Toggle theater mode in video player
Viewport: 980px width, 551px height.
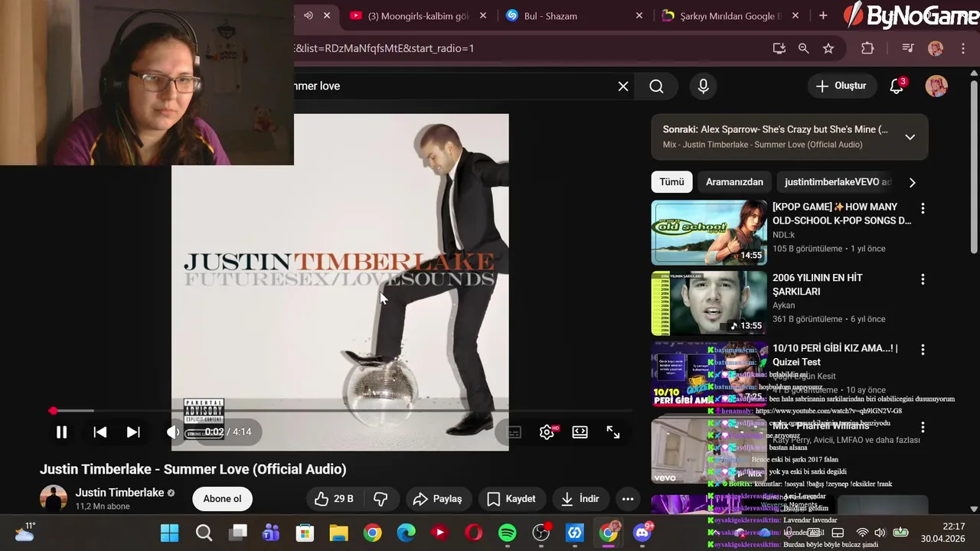point(580,432)
